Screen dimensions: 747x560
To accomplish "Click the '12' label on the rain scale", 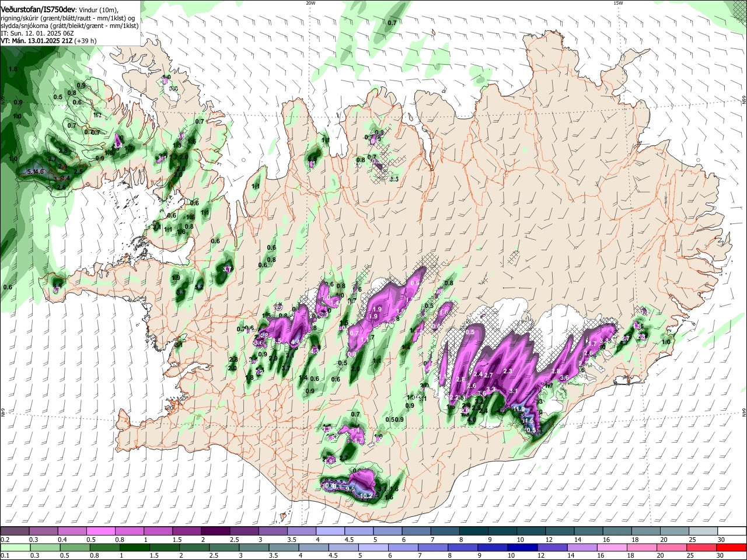I will (x=541, y=556).
